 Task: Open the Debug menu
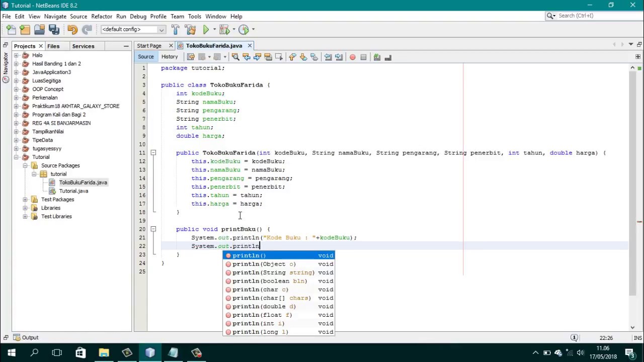[138, 17]
